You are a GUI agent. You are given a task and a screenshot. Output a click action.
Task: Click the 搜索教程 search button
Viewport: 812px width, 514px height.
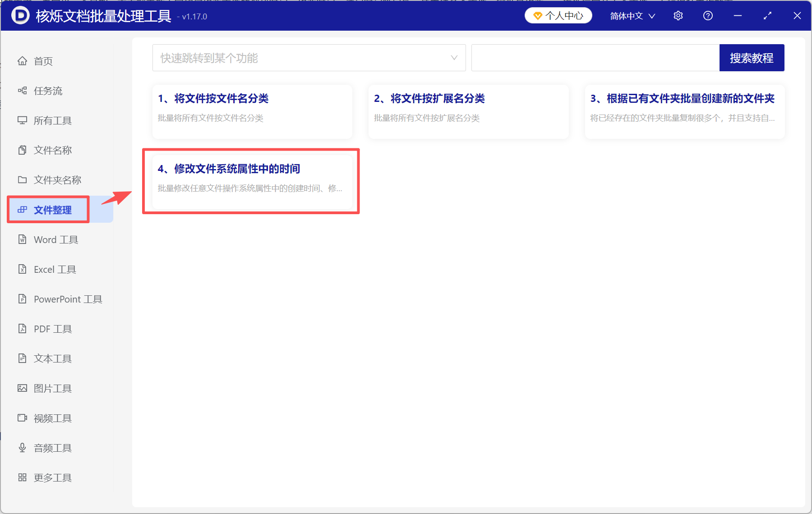[752, 58]
